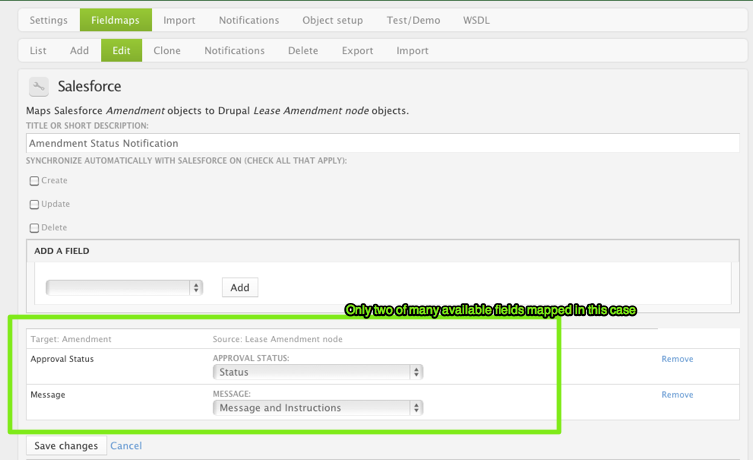Image resolution: width=753 pixels, height=460 pixels.
Task: Click the Approval Status target label
Action: [62, 359]
